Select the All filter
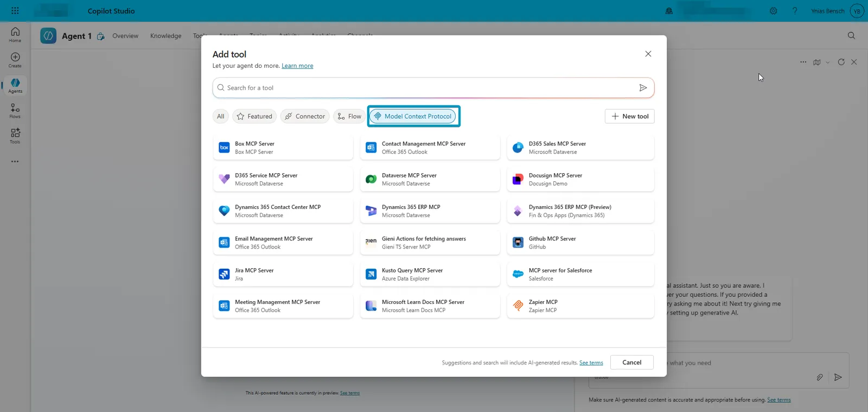Image resolution: width=868 pixels, height=412 pixels. (x=221, y=116)
